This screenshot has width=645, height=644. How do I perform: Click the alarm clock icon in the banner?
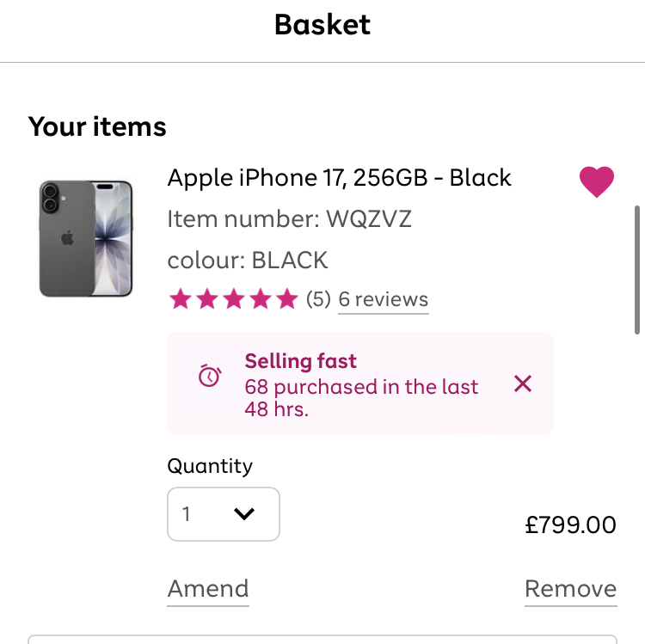tap(210, 376)
